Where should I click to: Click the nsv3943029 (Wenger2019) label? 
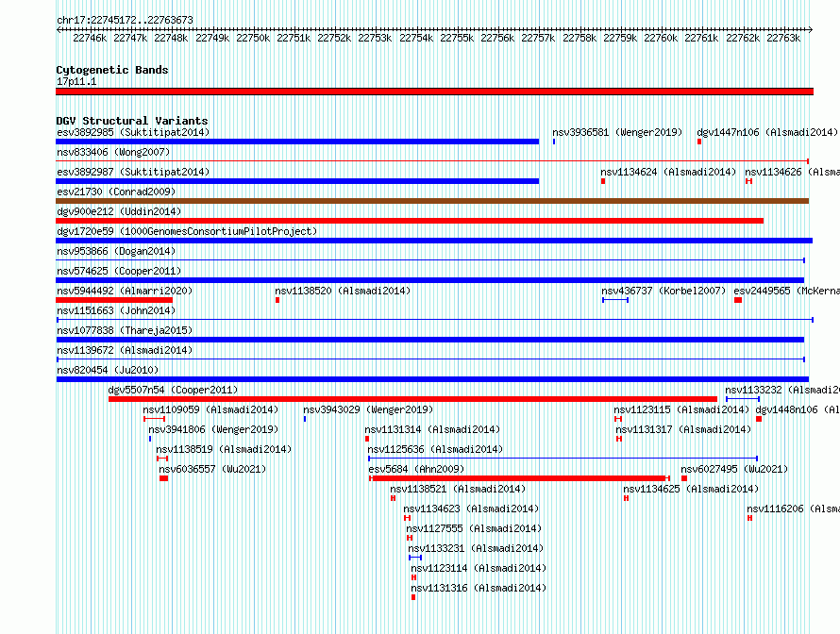(x=368, y=409)
